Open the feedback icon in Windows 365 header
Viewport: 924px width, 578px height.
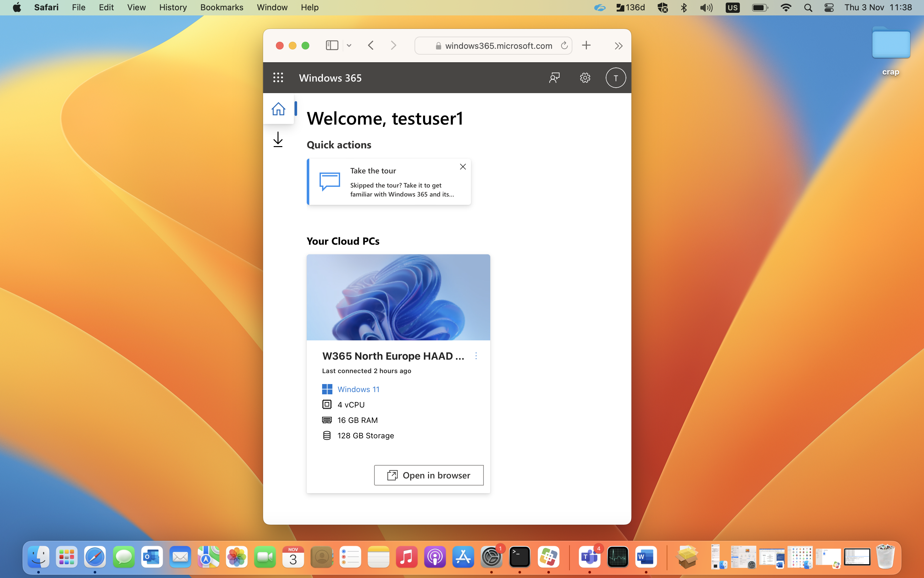pyautogui.click(x=554, y=78)
